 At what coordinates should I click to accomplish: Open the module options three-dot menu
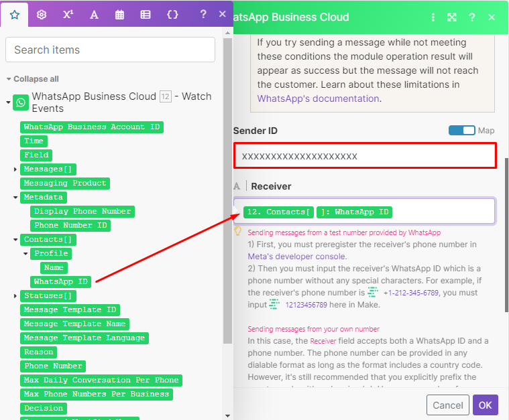tap(433, 17)
